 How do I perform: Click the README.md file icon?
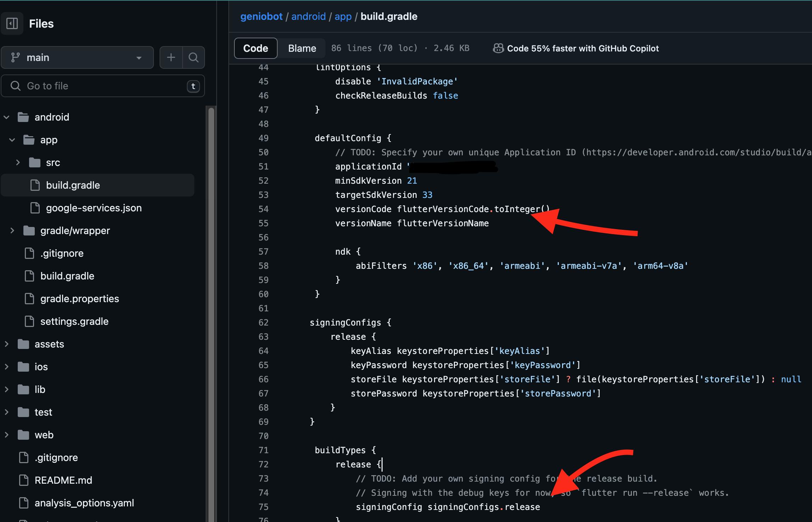click(x=24, y=480)
